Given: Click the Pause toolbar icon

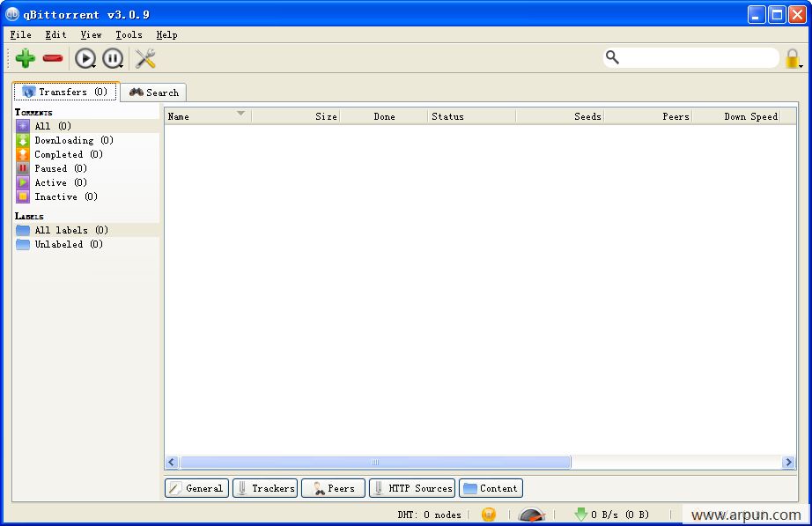Looking at the screenshot, I should click(x=113, y=58).
